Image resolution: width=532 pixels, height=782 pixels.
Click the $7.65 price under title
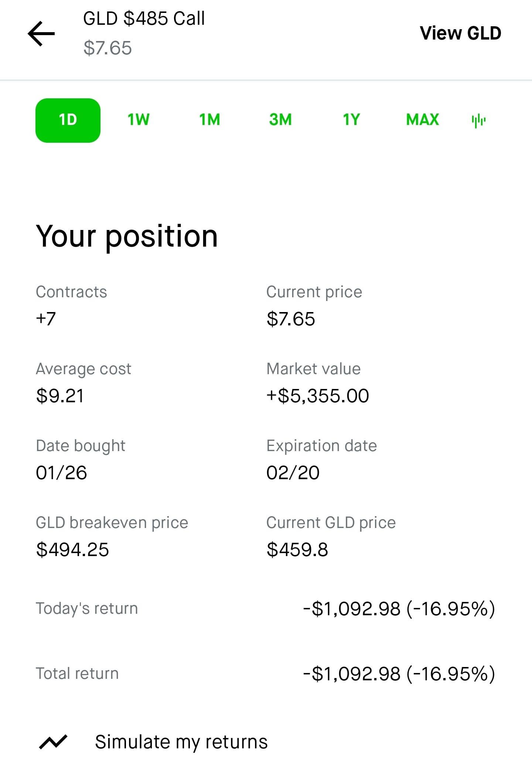(108, 48)
